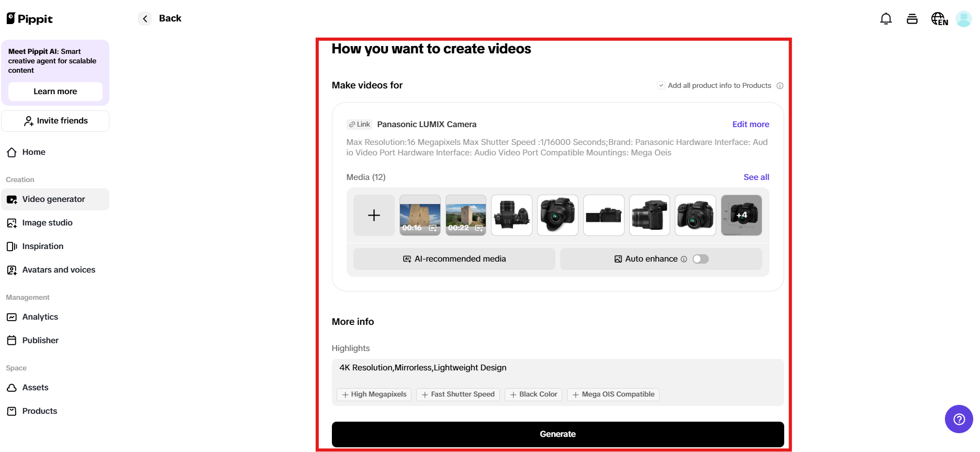This screenshot has width=980, height=452.
Task: Add Black Color highlight tag
Action: (533, 394)
